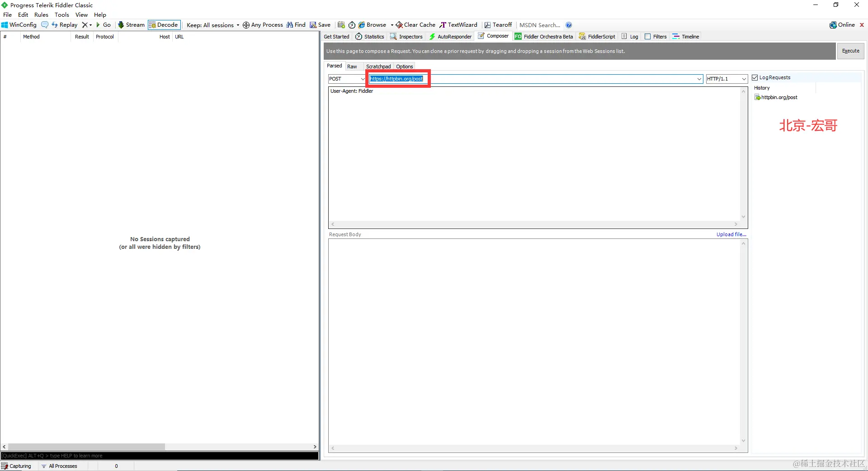
Task: Open the Log tab
Action: (630, 37)
